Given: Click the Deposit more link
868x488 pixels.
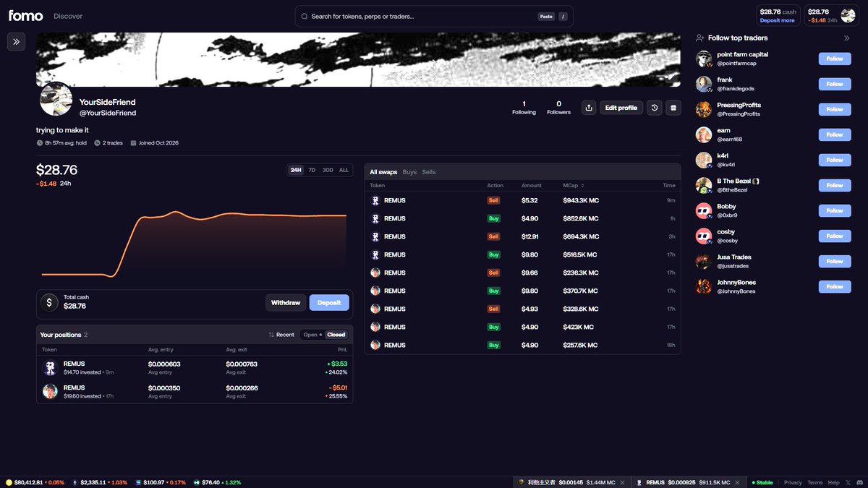Looking at the screenshot, I should coord(778,20).
